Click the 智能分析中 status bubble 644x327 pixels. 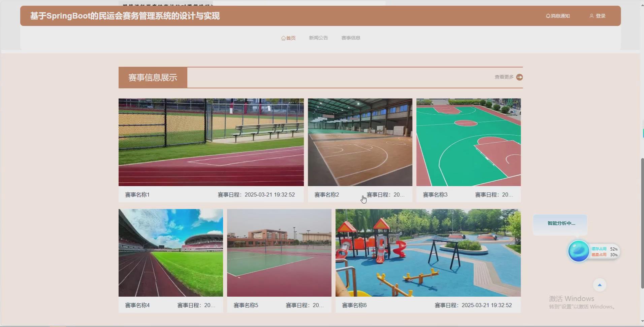559,223
